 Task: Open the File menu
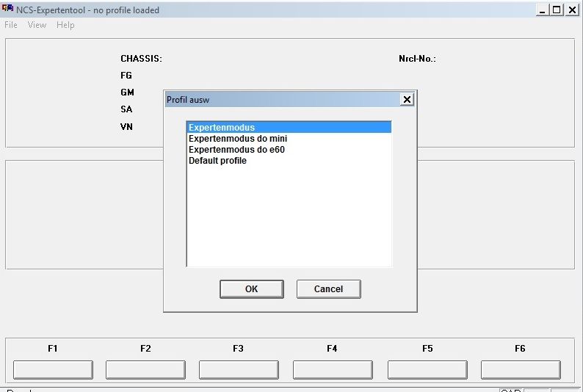11,25
